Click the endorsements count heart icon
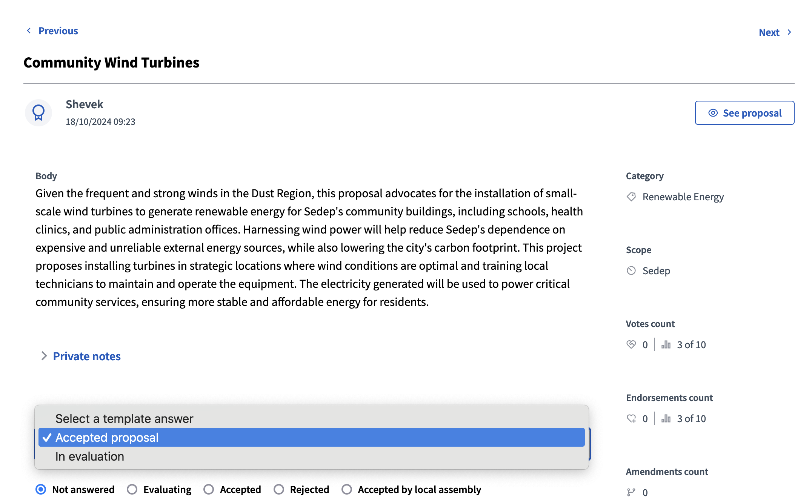Image resolution: width=812 pixels, height=504 pixels. [x=631, y=418]
